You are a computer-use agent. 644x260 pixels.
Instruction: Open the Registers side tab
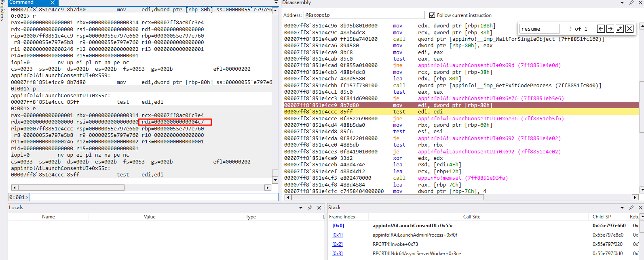point(2,10)
